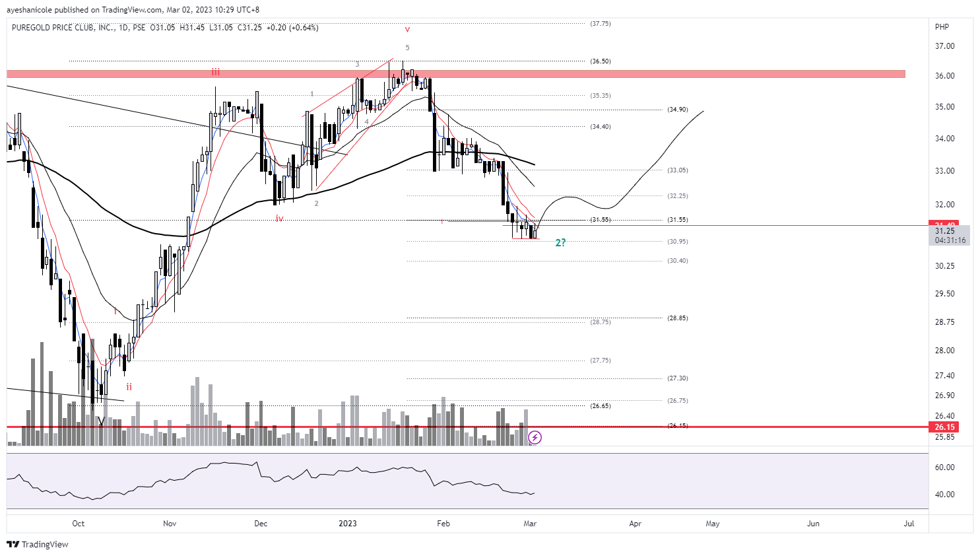
Task: Click the RSI 40.00 axis value
Action: tap(945, 495)
